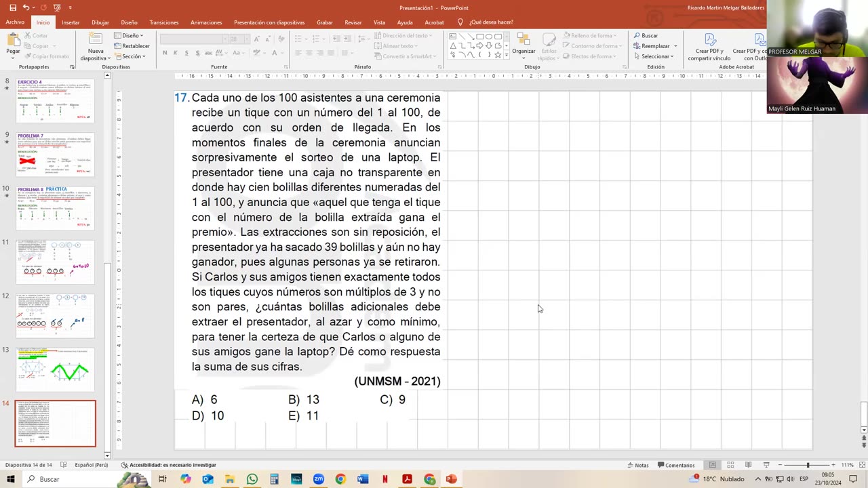The image size is (868, 488).
Task: Switch to the Animaciones tab
Action: pyautogui.click(x=206, y=22)
